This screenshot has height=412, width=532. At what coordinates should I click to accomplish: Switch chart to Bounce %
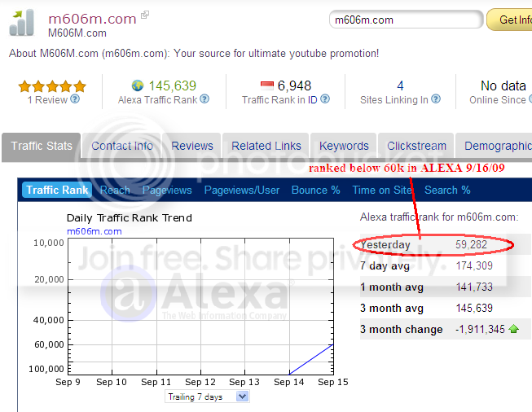point(315,190)
